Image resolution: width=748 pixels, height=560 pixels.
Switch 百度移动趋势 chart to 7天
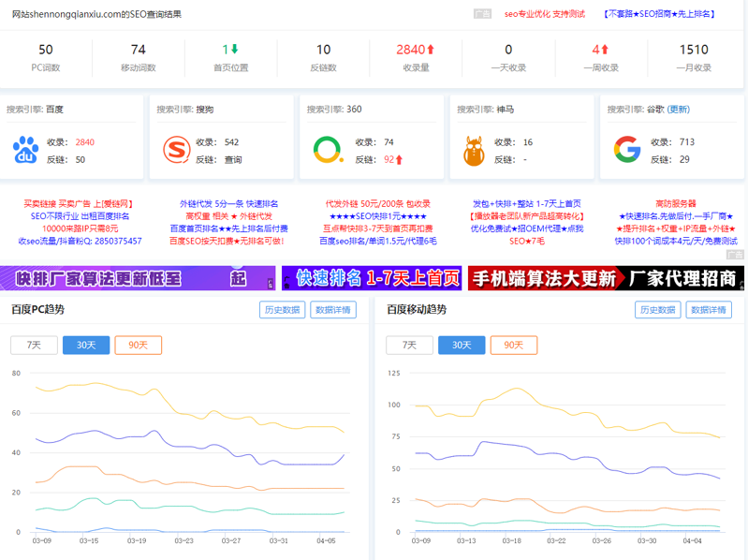[409, 345]
